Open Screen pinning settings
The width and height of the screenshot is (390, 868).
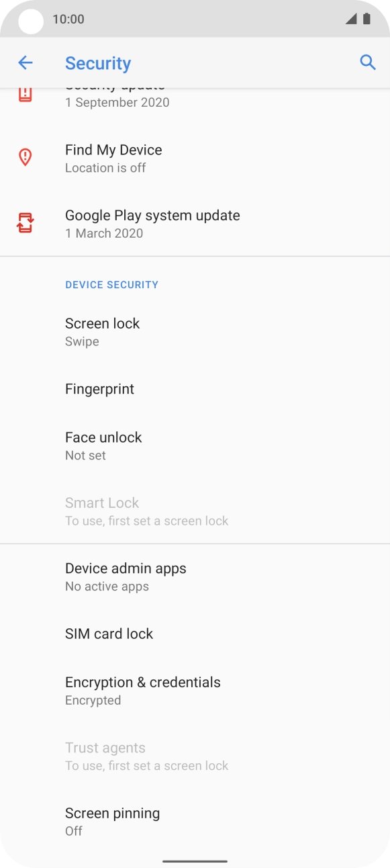click(112, 821)
